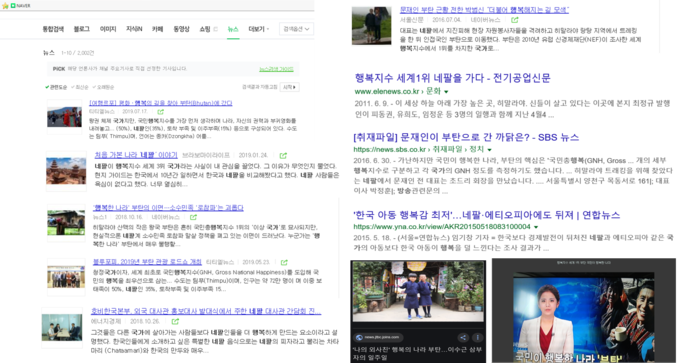Switch to 쇼핑 tab
The height and width of the screenshot is (363, 680).
205,29
